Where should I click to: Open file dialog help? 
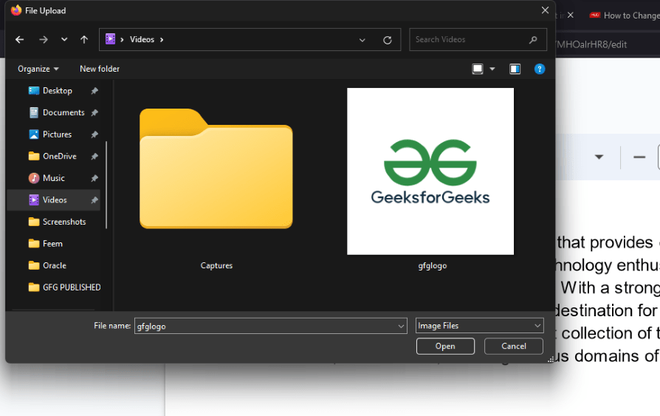coord(539,69)
